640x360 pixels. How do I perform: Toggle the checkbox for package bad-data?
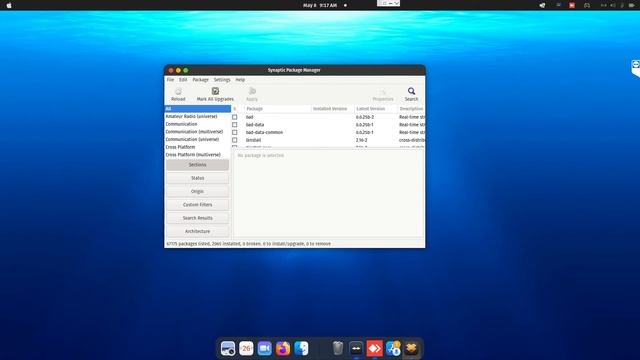coord(235,124)
